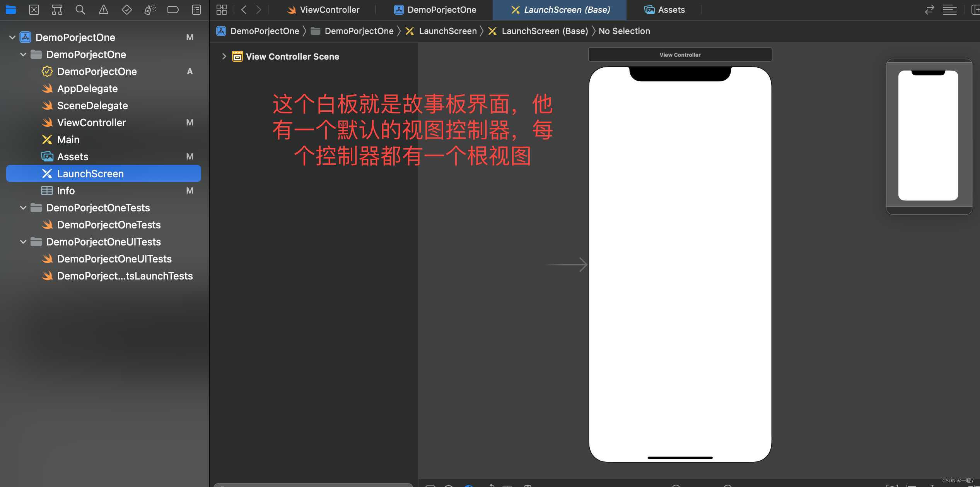Toggle the editor options lines icon

click(x=949, y=10)
